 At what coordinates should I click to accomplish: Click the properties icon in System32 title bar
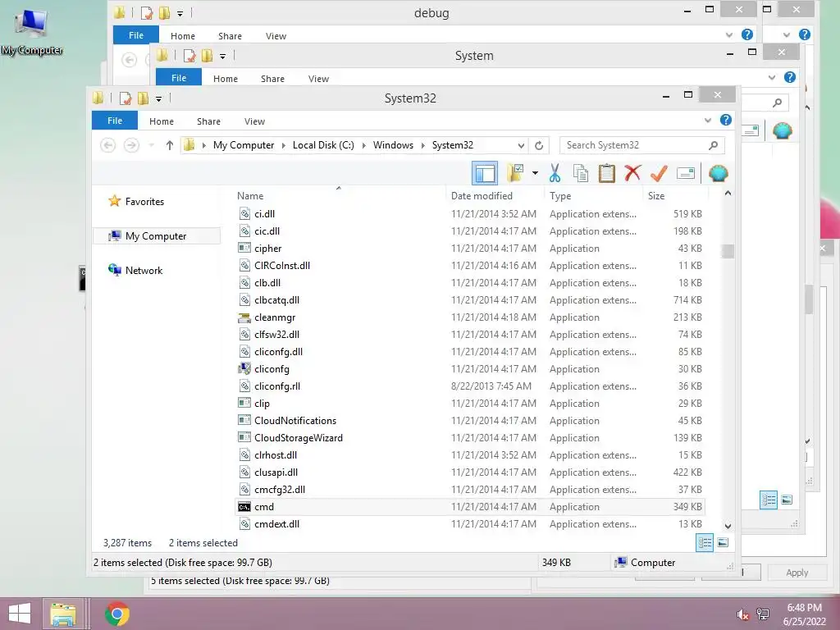126,98
